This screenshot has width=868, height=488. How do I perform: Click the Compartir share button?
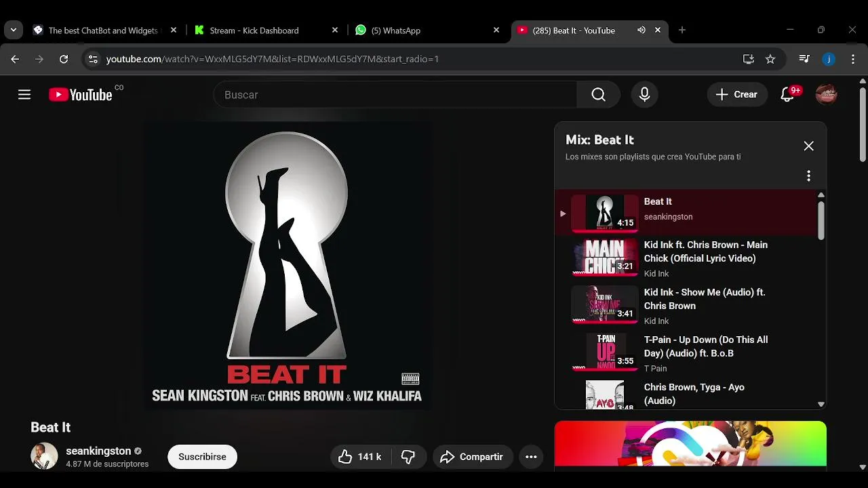point(472,457)
